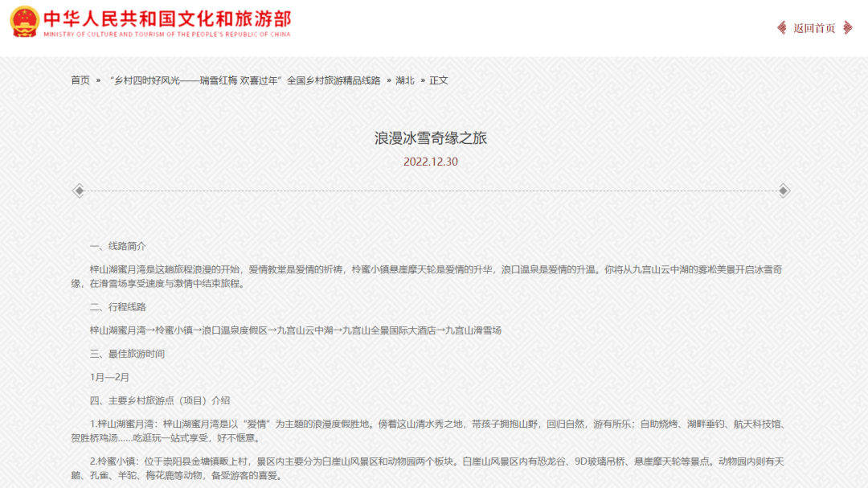
Task: Click the English ministry name subtitle
Action: point(166,35)
